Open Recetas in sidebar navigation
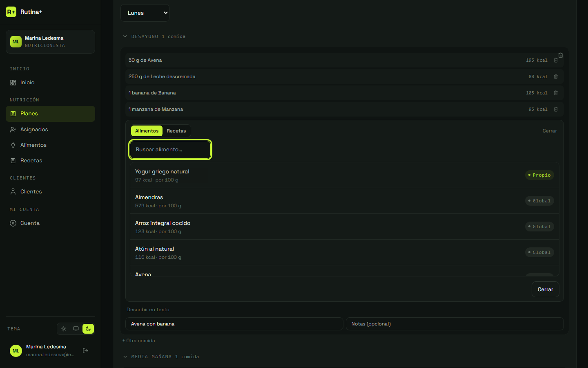588x368 pixels. 50,161
